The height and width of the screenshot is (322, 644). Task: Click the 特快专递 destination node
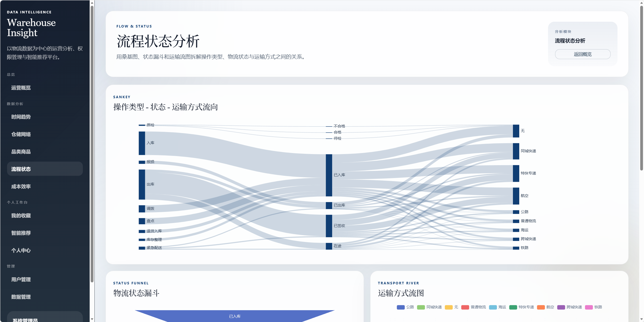[x=516, y=173]
